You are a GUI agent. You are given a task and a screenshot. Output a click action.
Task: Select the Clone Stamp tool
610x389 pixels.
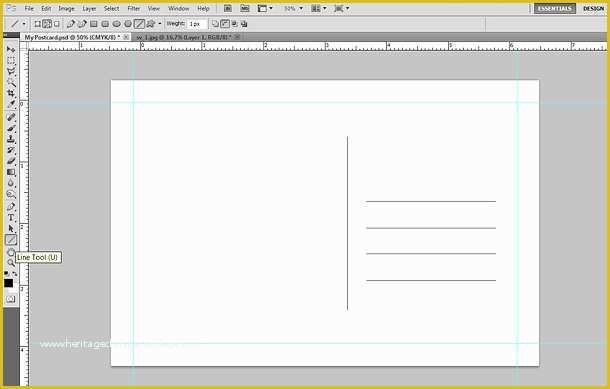coord(11,139)
